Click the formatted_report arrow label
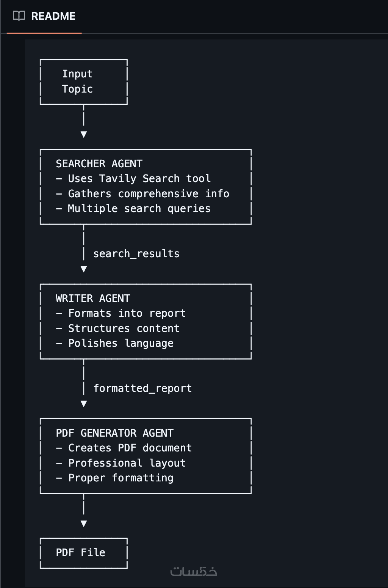388x588 pixels. [142, 388]
